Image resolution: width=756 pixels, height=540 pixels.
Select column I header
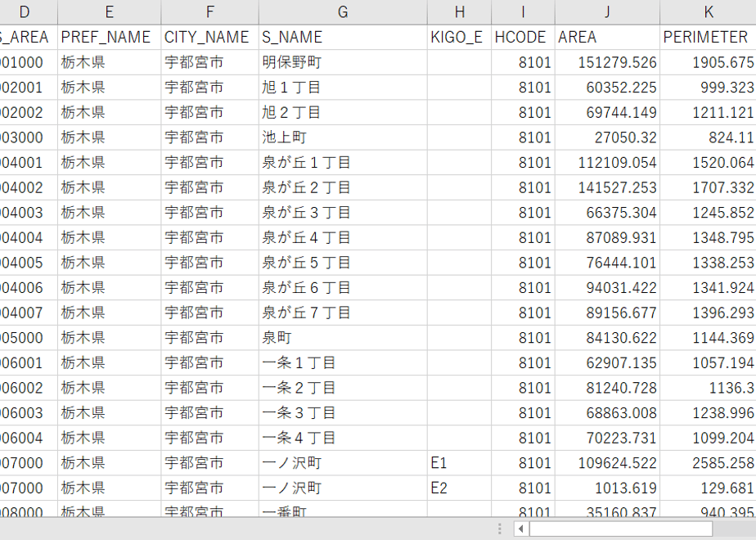coord(523,12)
